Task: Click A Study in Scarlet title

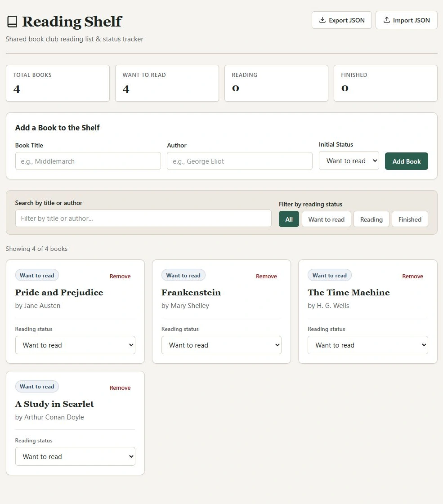Action: 54,404
